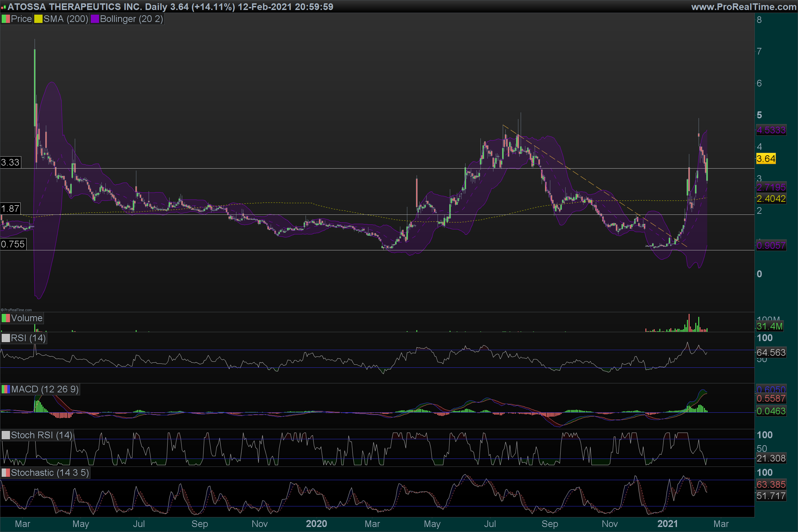Click the purple Bollinger legend swatch
The image size is (798, 532).
tap(95, 19)
